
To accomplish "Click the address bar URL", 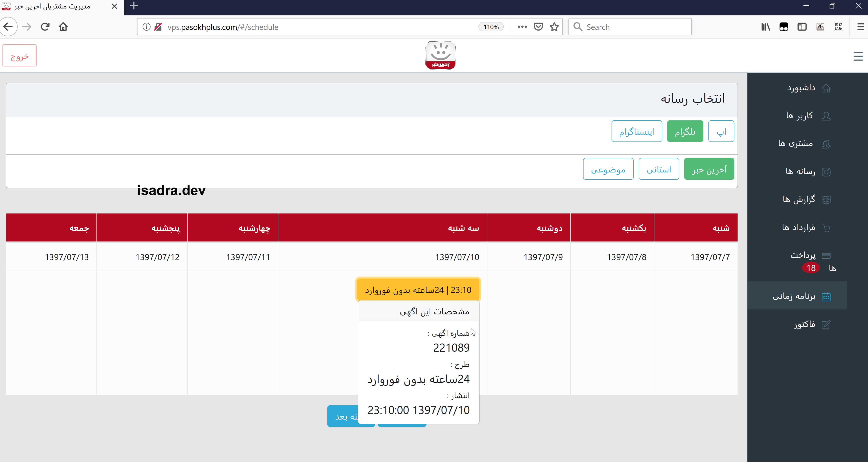I will [x=223, y=27].
